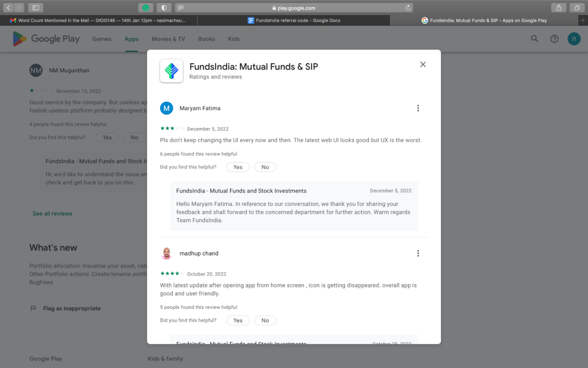Select the Google Play footer heading
This screenshot has height=368, width=588.
click(46, 358)
